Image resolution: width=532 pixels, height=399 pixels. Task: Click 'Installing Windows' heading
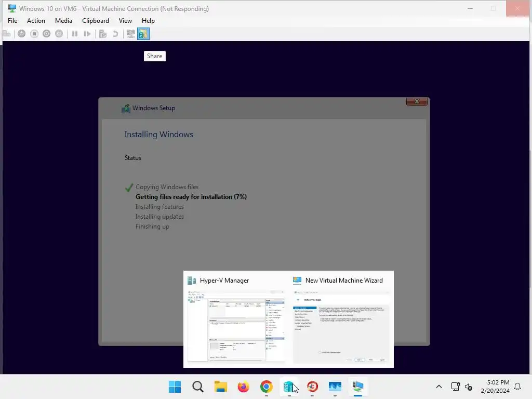(x=158, y=135)
